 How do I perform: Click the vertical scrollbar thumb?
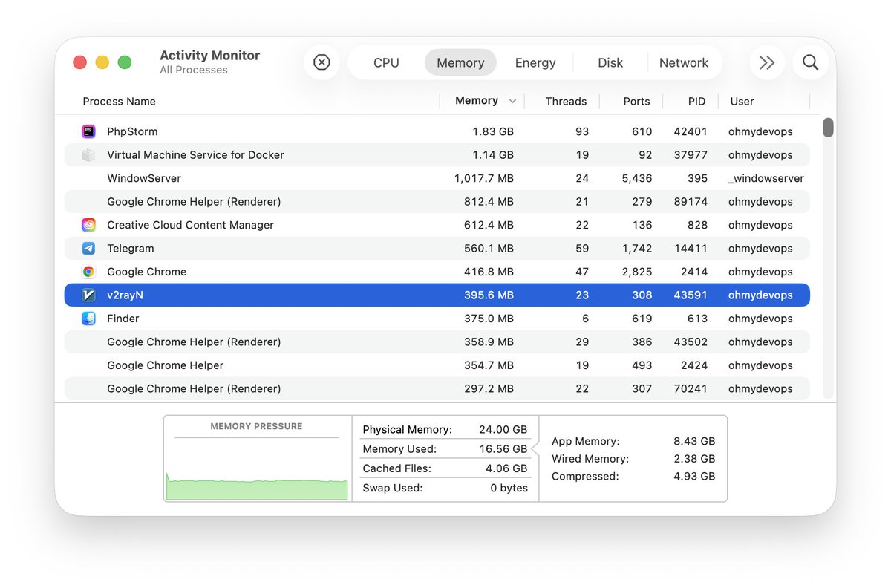coord(828,128)
